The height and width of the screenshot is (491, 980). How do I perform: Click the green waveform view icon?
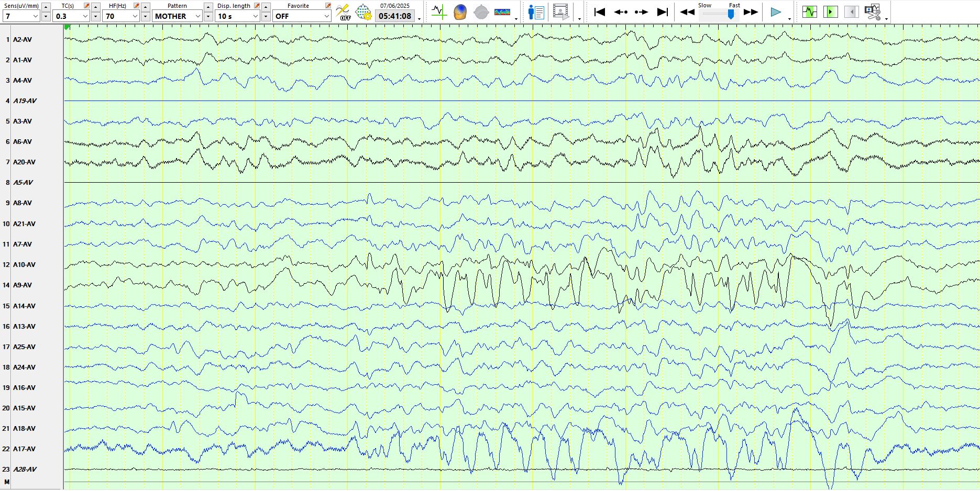[810, 12]
